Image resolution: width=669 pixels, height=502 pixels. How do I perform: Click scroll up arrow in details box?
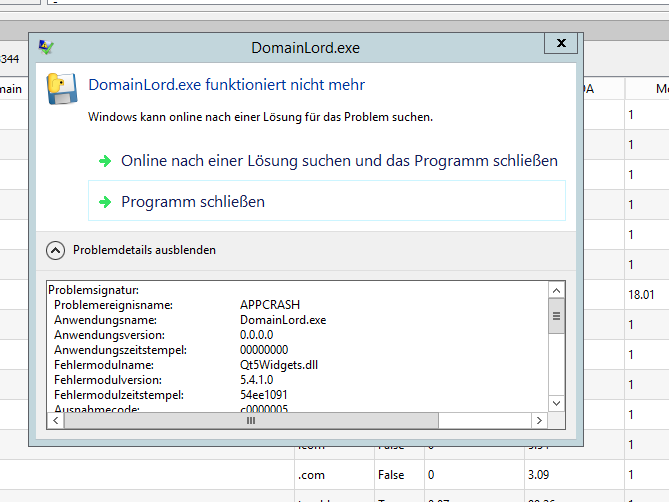pos(556,291)
